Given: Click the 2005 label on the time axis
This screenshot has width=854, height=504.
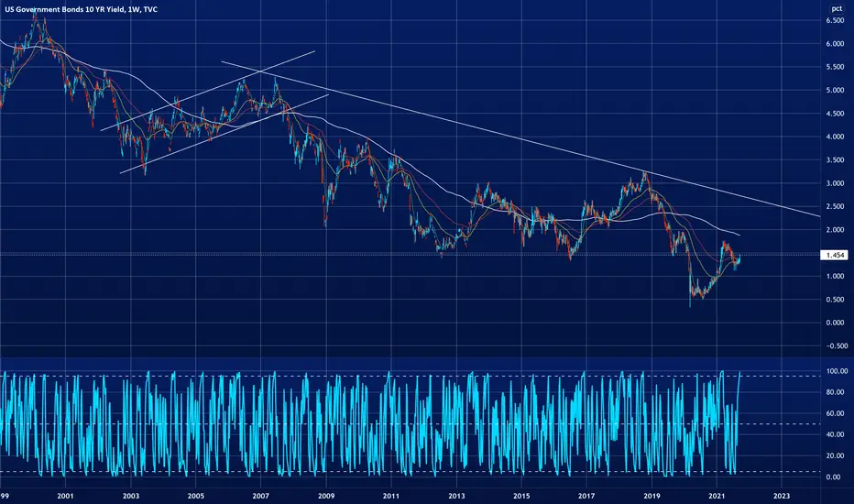Looking at the screenshot, I should click(195, 496).
